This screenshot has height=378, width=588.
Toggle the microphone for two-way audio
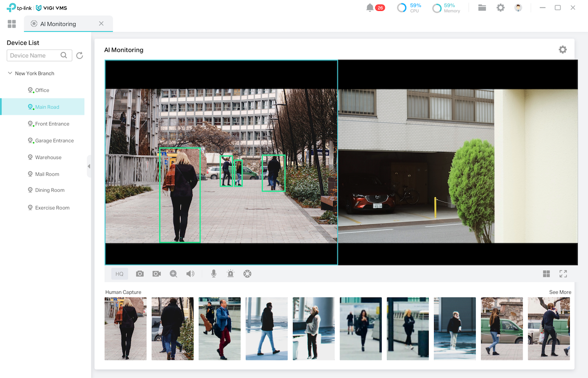pyautogui.click(x=214, y=274)
